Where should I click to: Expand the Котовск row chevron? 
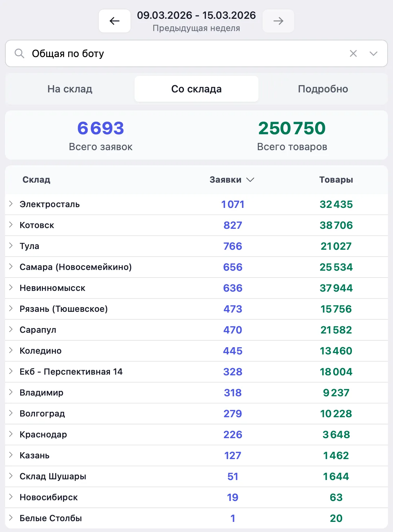point(11,225)
